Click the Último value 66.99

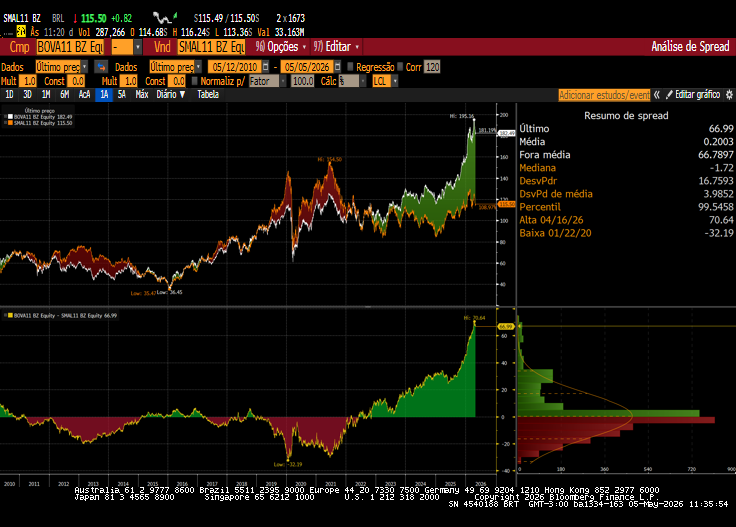tap(721, 129)
